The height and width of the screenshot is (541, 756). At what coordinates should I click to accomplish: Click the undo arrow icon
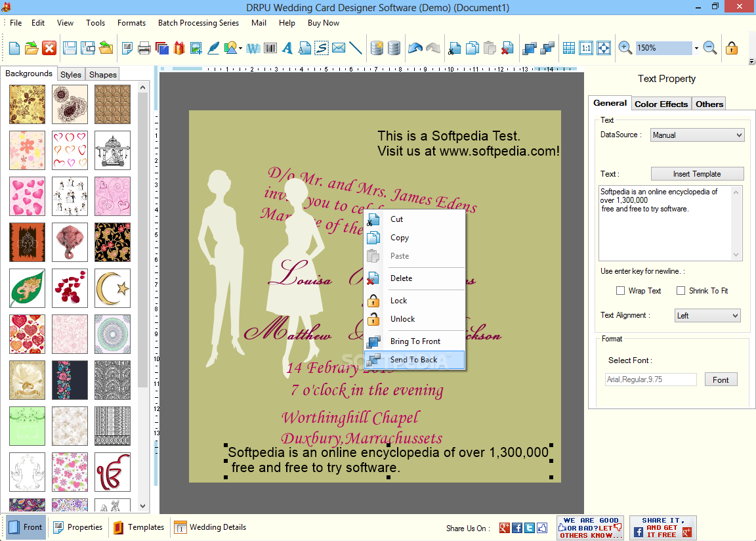415,48
